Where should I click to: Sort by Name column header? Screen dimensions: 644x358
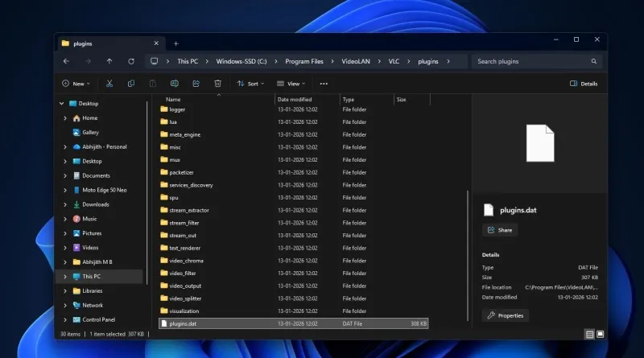tap(173, 99)
